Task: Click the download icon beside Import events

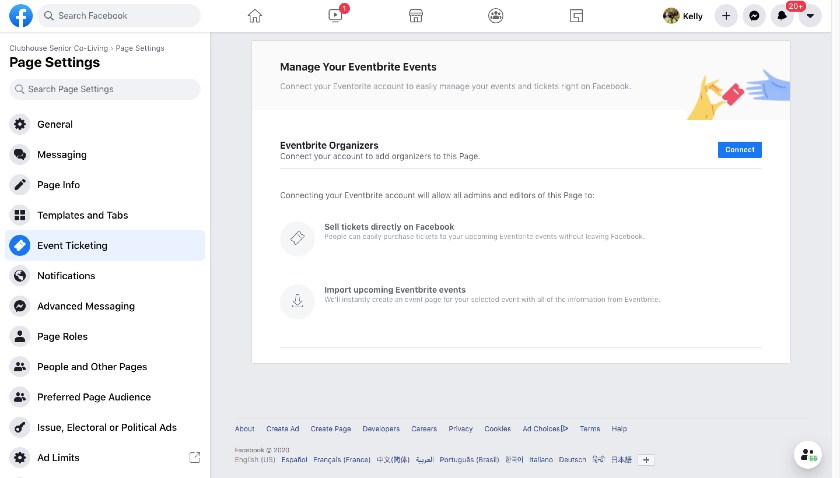Action: point(297,301)
